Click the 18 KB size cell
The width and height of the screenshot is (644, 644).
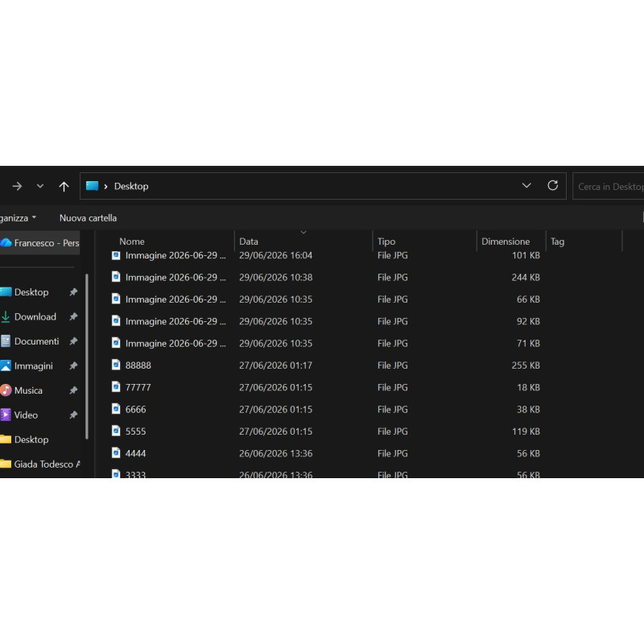coord(528,387)
